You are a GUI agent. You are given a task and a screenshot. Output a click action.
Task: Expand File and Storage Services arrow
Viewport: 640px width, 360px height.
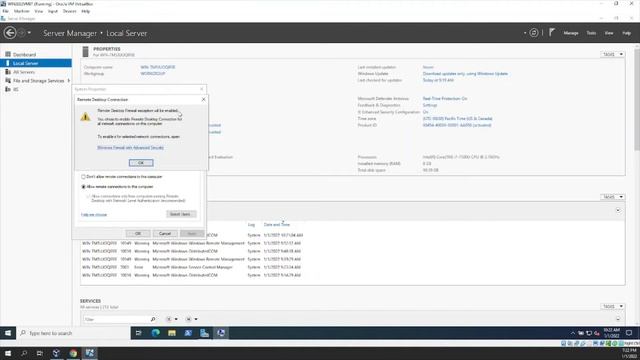pos(69,81)
